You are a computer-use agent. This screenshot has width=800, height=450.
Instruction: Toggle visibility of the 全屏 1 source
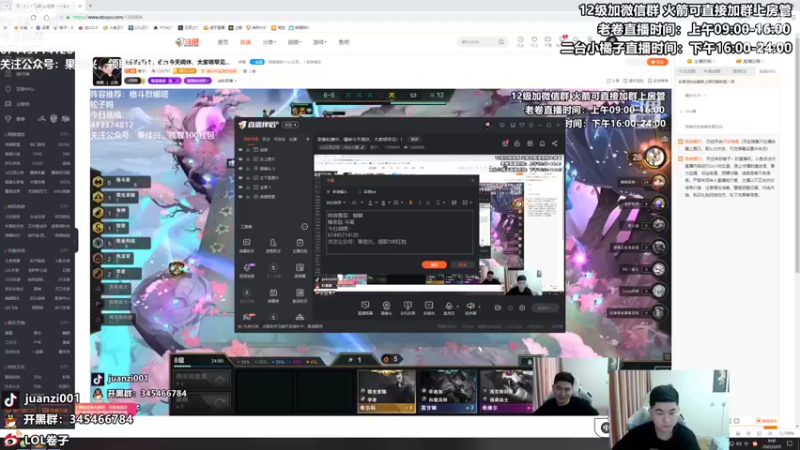click(240, 187)
